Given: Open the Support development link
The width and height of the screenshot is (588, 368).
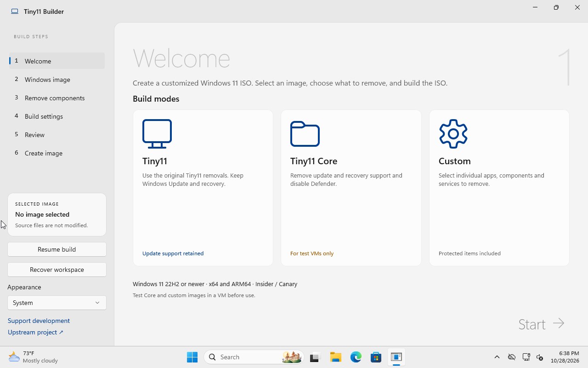Looking at the screenshot, I should pos(39,321).
